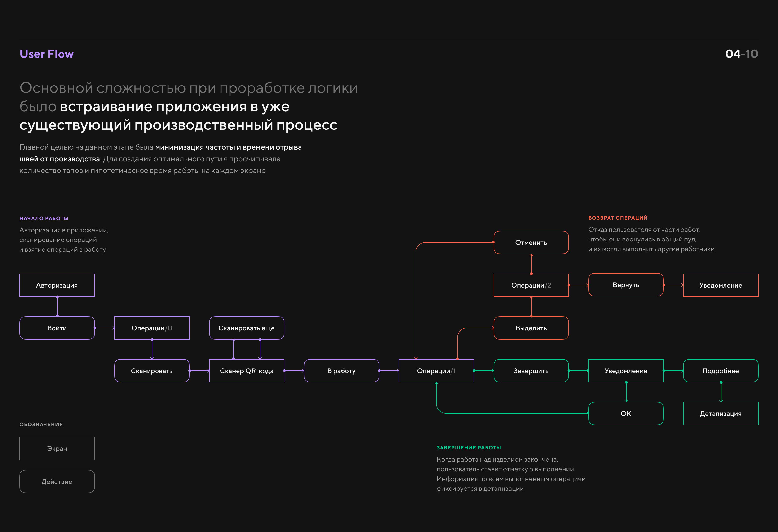Screen dimensions: 778x532
Task: Click the User Flow heading
Action: (x=46, y=54)
